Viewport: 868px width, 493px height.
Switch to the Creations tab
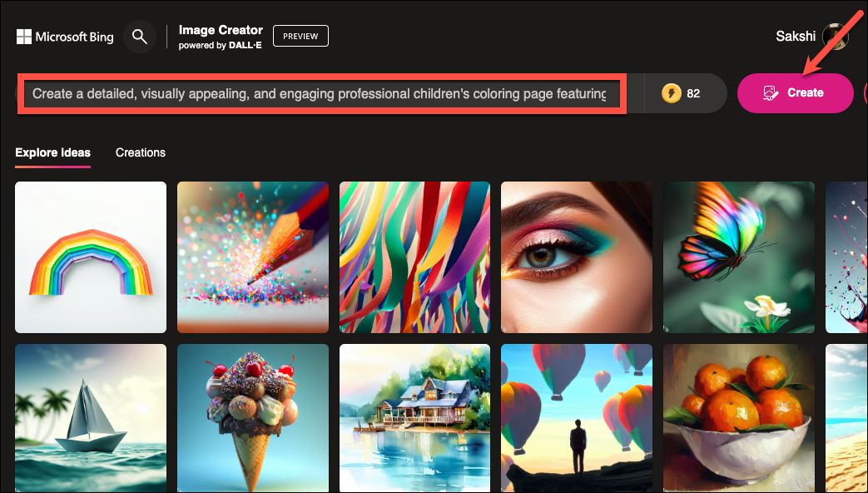140,152
